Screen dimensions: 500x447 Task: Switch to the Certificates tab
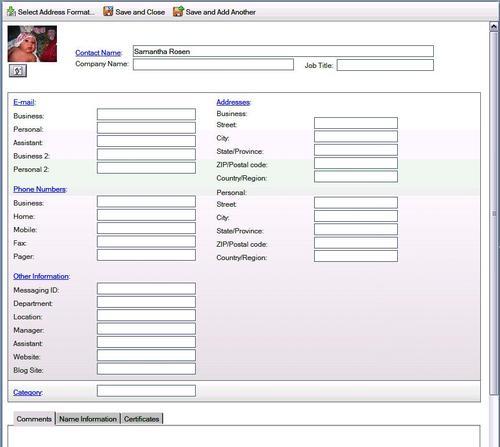142,419
